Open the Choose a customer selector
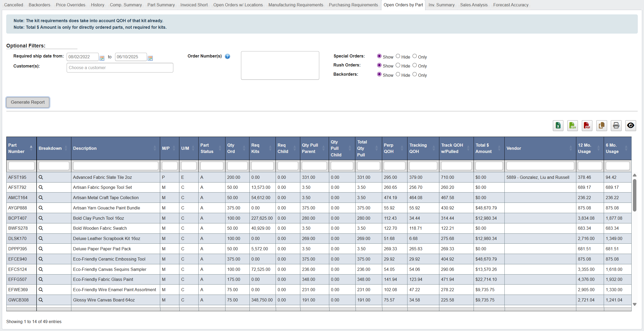 click(120, 68)
